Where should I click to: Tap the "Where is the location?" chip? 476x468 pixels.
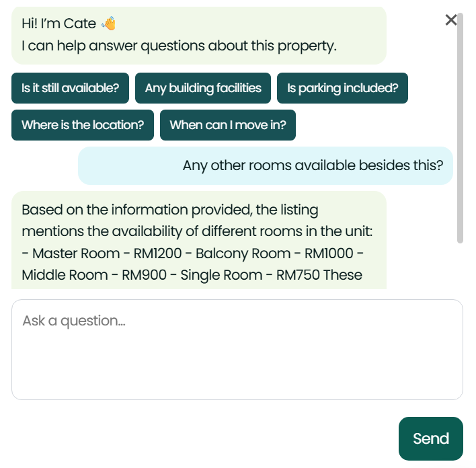(83, 125)
